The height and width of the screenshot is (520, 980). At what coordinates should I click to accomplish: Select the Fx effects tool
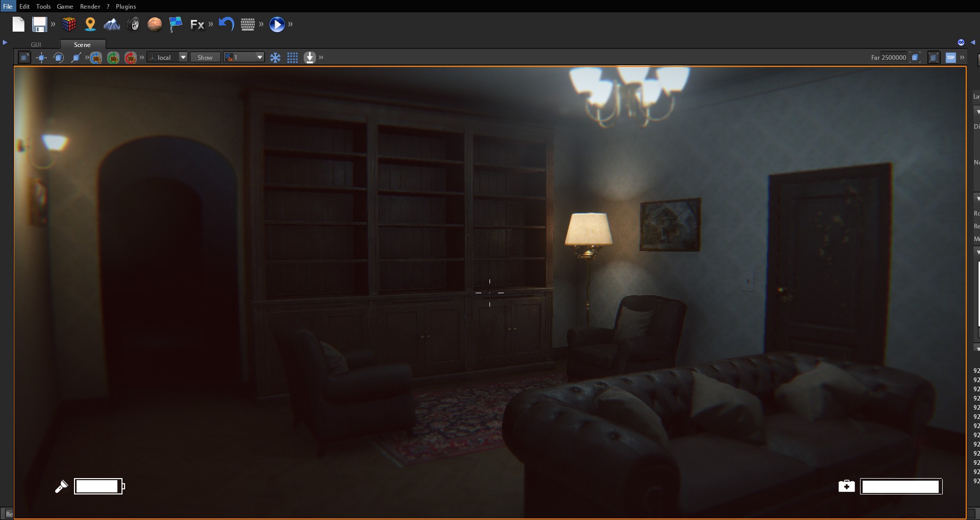[x=197, y=24]
